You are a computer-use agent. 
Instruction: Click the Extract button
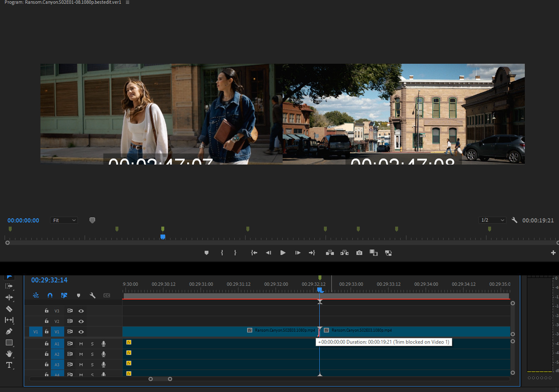point(344,253)
